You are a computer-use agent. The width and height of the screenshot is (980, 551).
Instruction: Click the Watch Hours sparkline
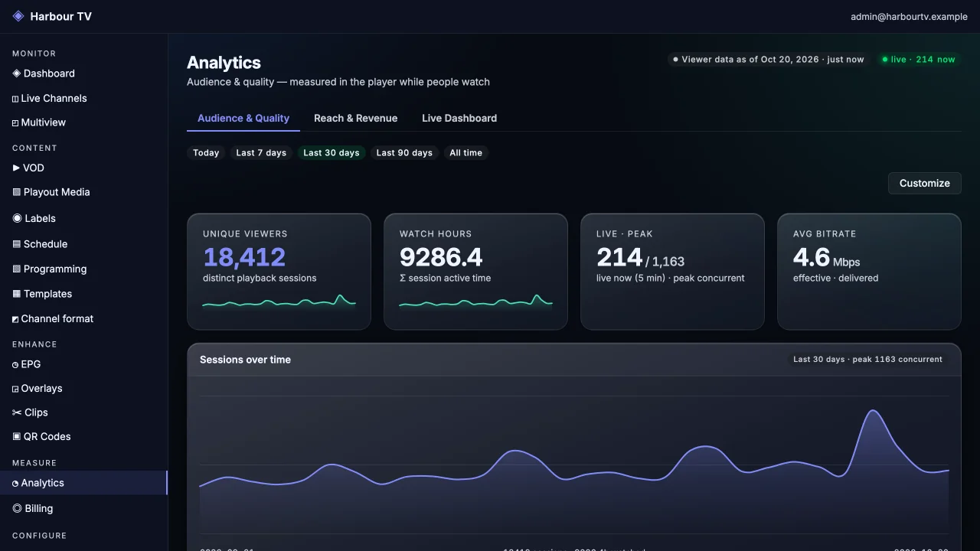pos(475,302)
